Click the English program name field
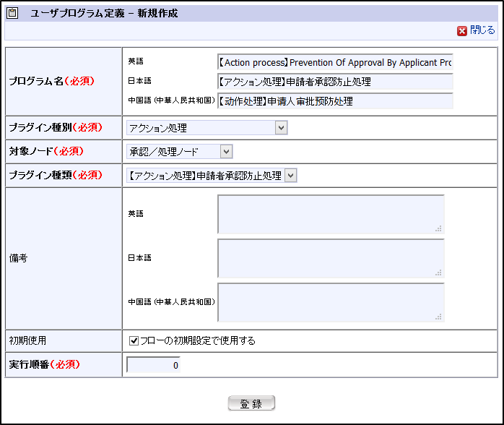Image resolution: width=504 pixels, height=425 pixels. click(334, 61)
